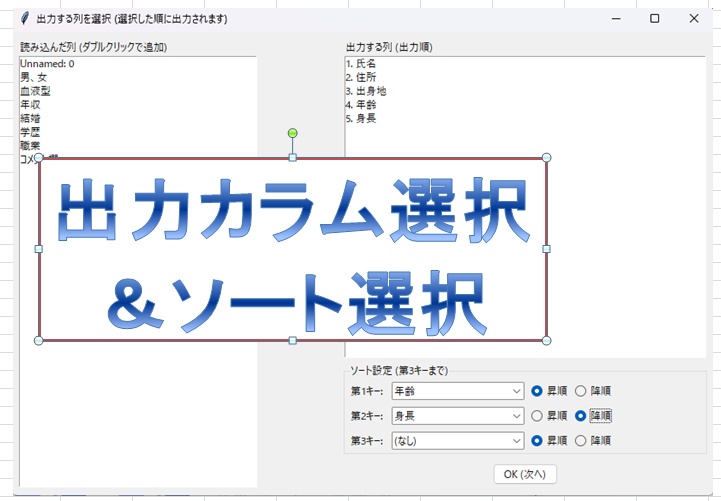
Task: Select '職業' in loaded columns list
Action: (x=30, y=146)
